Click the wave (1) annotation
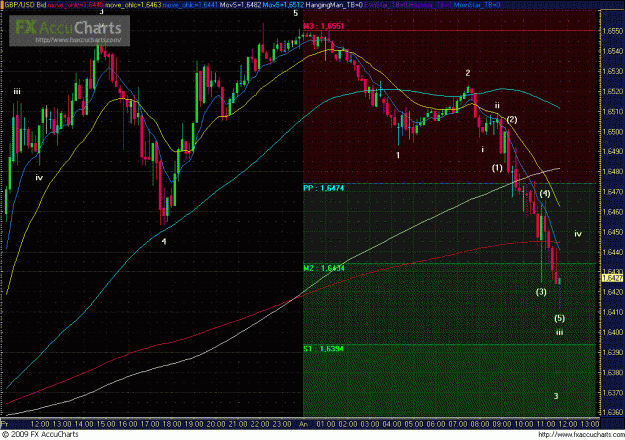 pos(497,168)
